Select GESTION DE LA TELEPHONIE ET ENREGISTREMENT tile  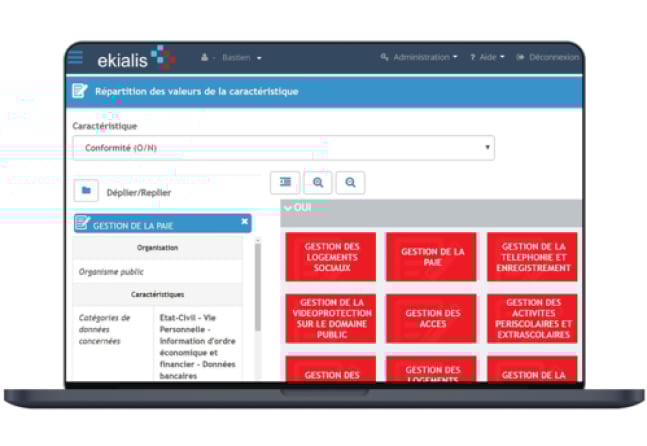(x=534, y=257)
